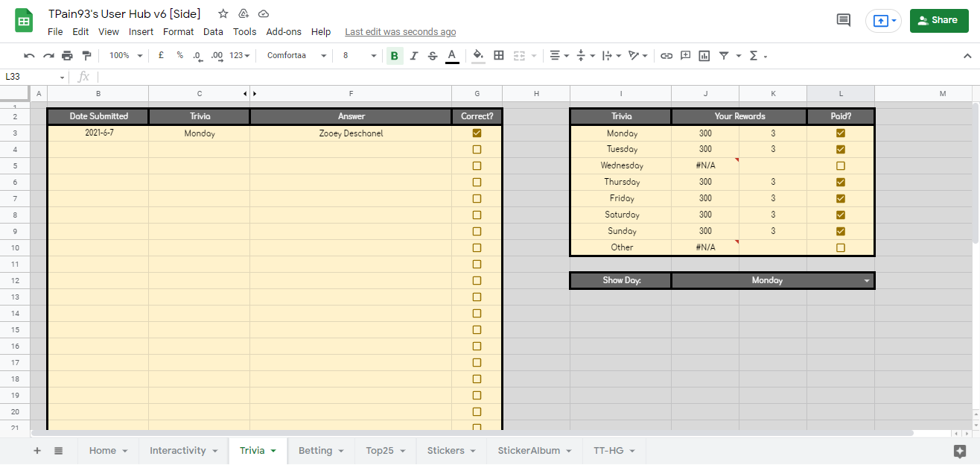
Task: Uncheck Paid box for Monday
Action: point(841,133)
